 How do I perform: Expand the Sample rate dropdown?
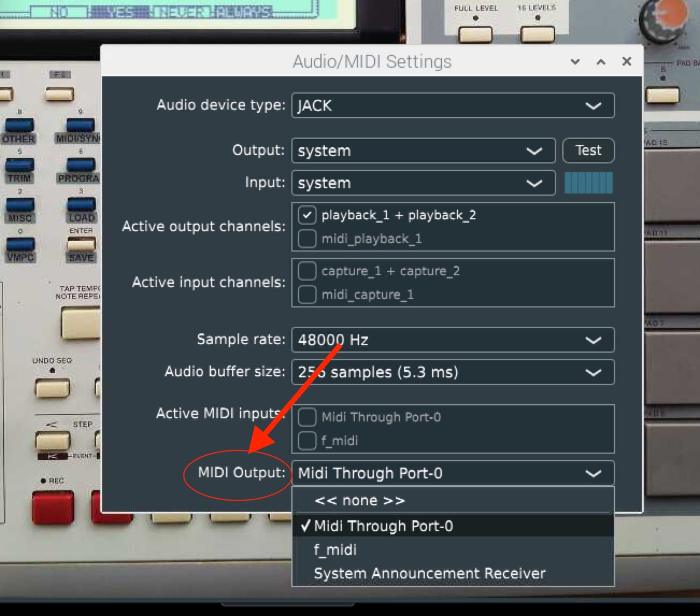tap(453, 340)
